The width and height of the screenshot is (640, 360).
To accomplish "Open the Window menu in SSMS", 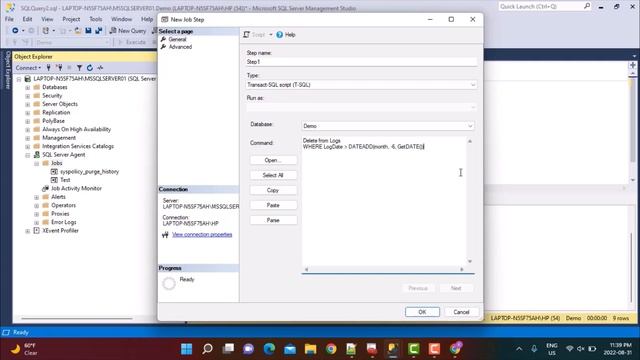I will click(121, 19).
